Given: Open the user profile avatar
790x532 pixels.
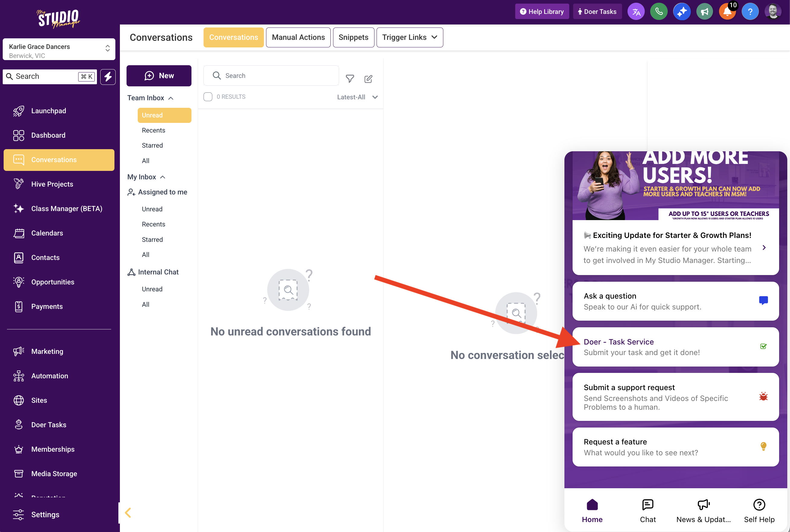Looking at the screenshot, I should [773, 12].
